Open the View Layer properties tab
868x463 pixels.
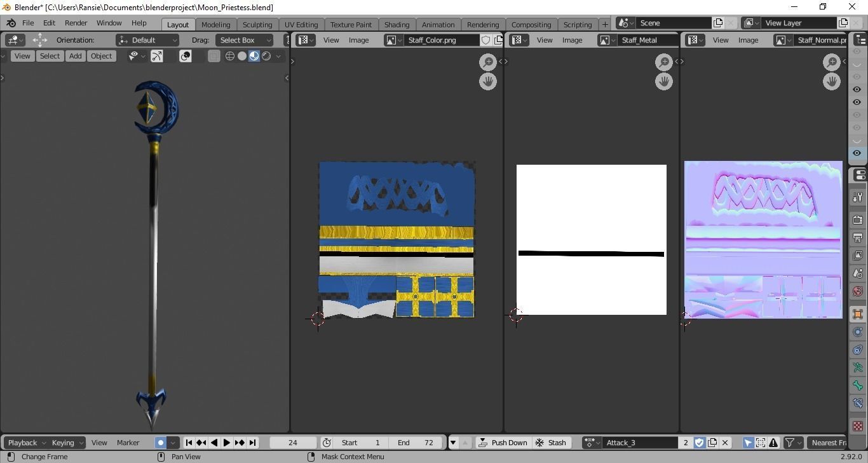(858, 256)
